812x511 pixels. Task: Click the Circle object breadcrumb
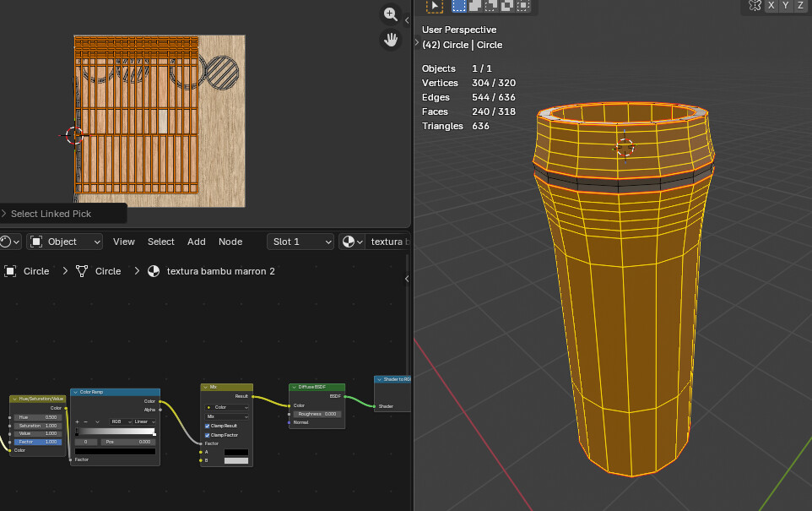click(36, 271)
